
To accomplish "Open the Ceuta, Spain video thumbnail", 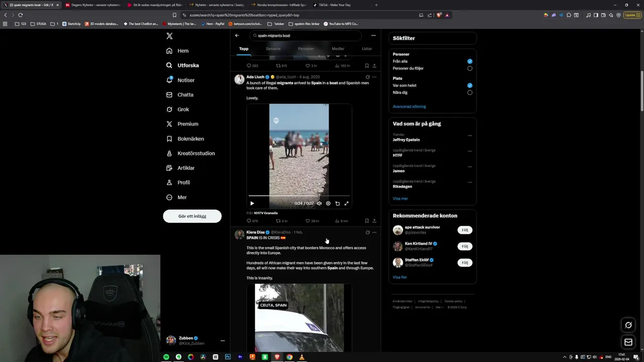I will coord(299,318).
